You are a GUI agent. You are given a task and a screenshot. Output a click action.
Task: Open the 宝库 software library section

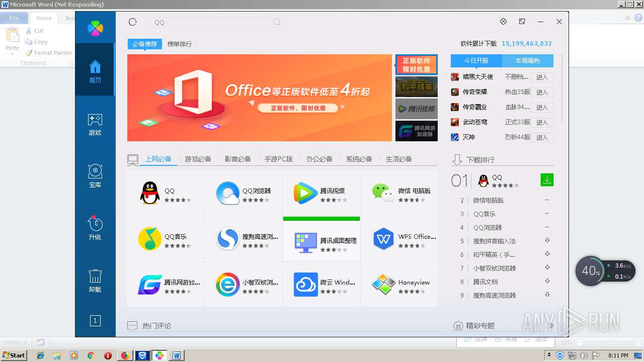click(95, 177)
